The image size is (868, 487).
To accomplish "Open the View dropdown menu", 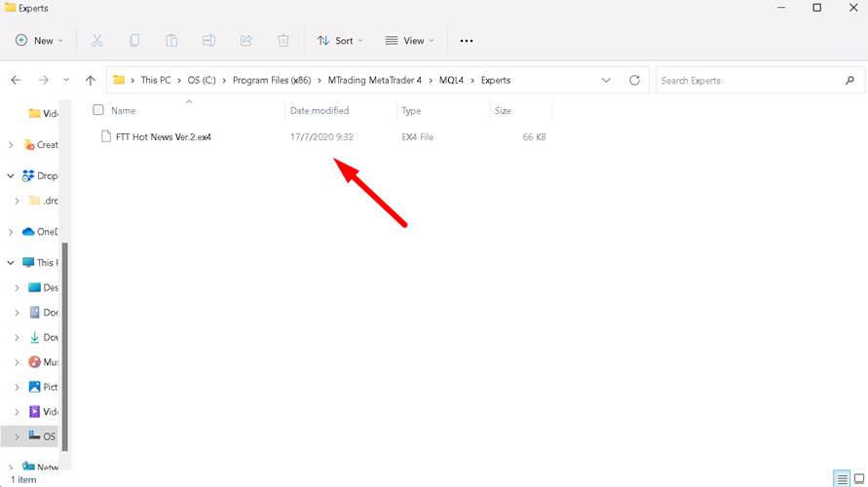I will coord(409,41).
